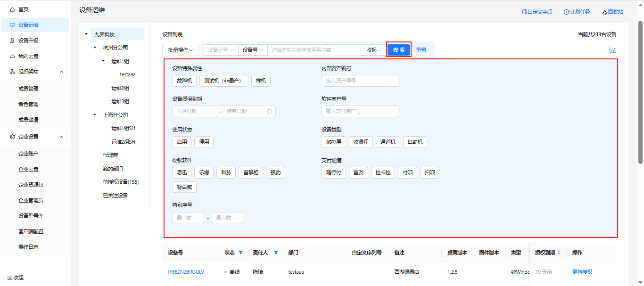Toggle the 乐檬 cashier software tag

click(204, 172)
